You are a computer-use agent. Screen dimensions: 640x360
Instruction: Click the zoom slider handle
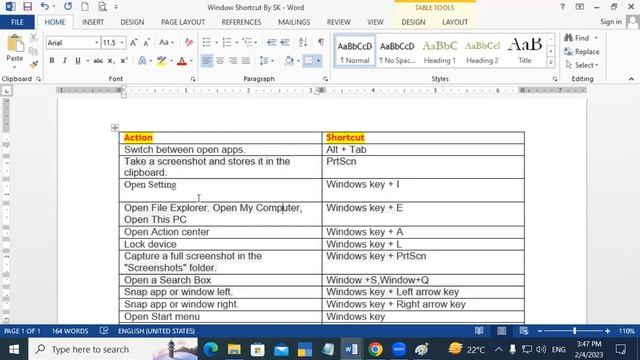(x=575, y=331)
